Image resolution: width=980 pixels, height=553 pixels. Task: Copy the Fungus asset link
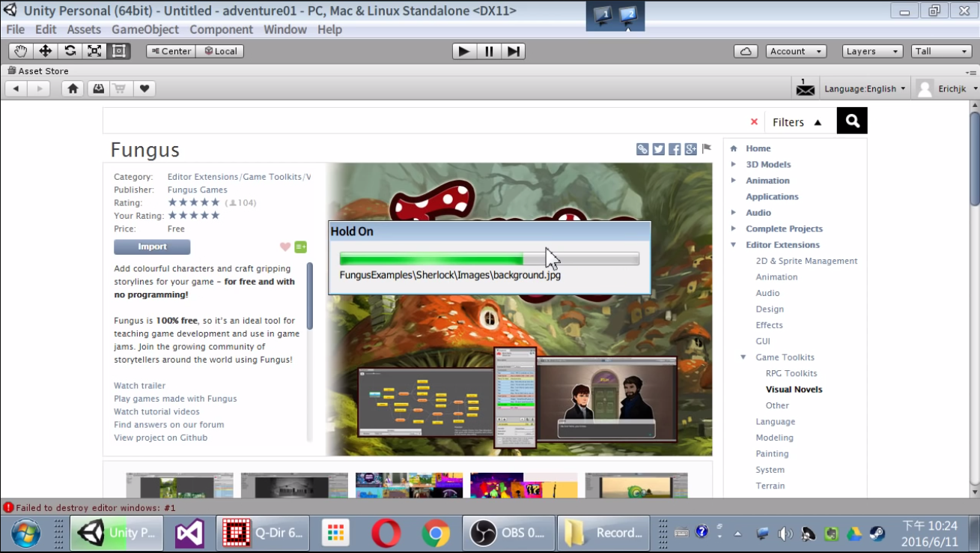click(642, 149)
